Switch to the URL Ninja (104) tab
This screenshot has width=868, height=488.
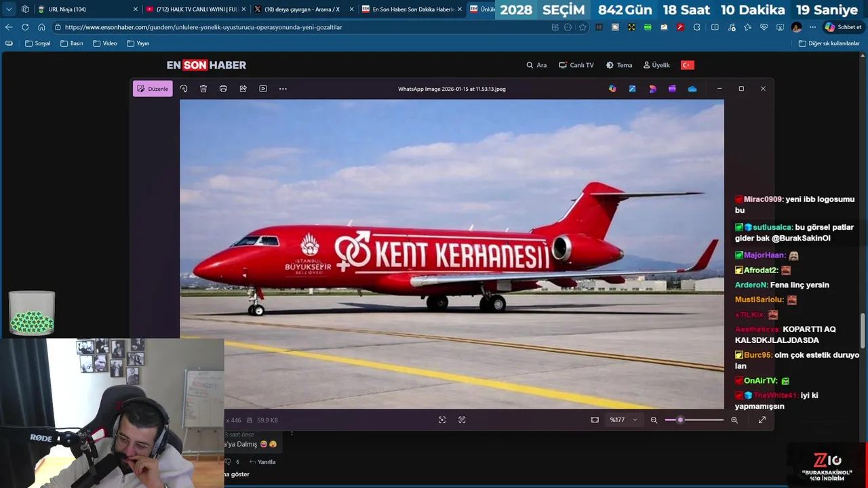pos(87,9)
